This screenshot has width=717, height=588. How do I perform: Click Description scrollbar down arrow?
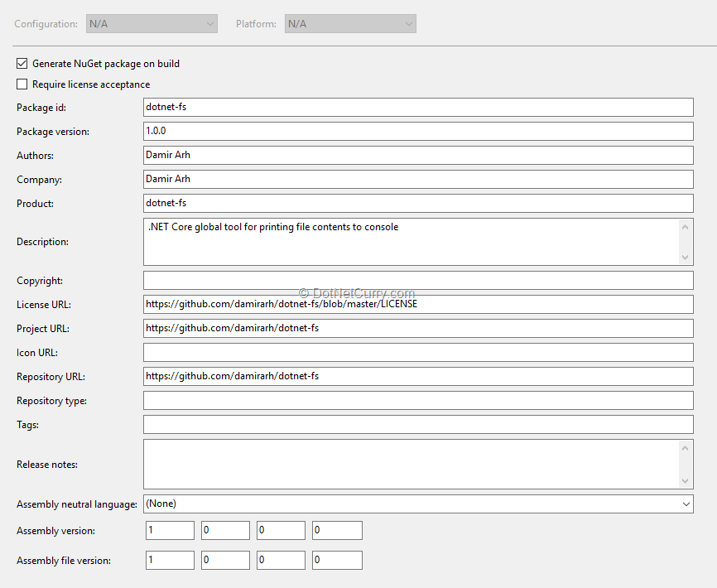[685, 257]
